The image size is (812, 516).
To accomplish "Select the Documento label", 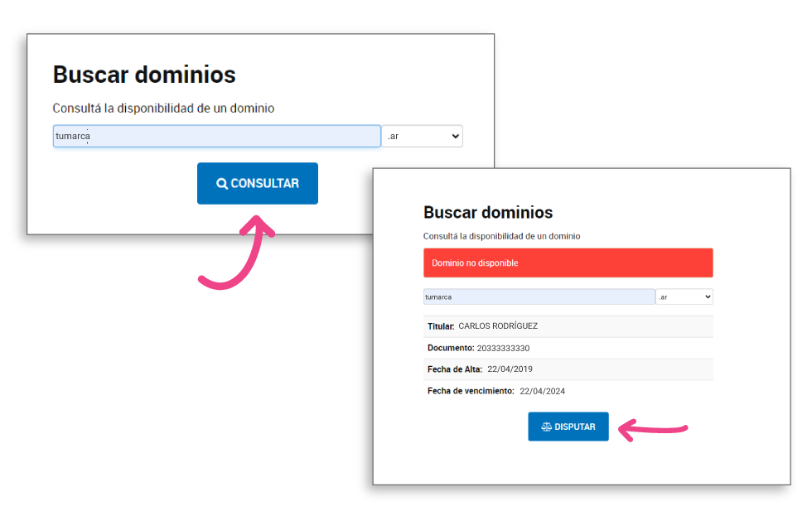I will tap(451, 348).
